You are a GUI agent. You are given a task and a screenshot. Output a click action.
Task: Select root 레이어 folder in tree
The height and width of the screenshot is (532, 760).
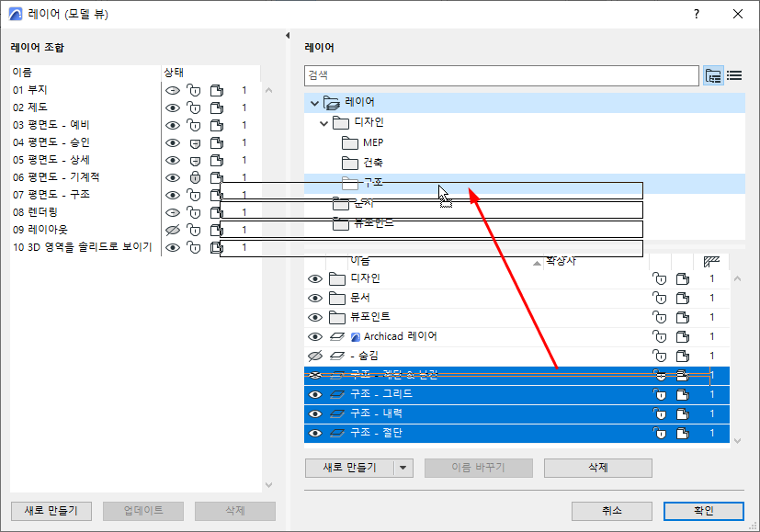(x=359, y=102)
